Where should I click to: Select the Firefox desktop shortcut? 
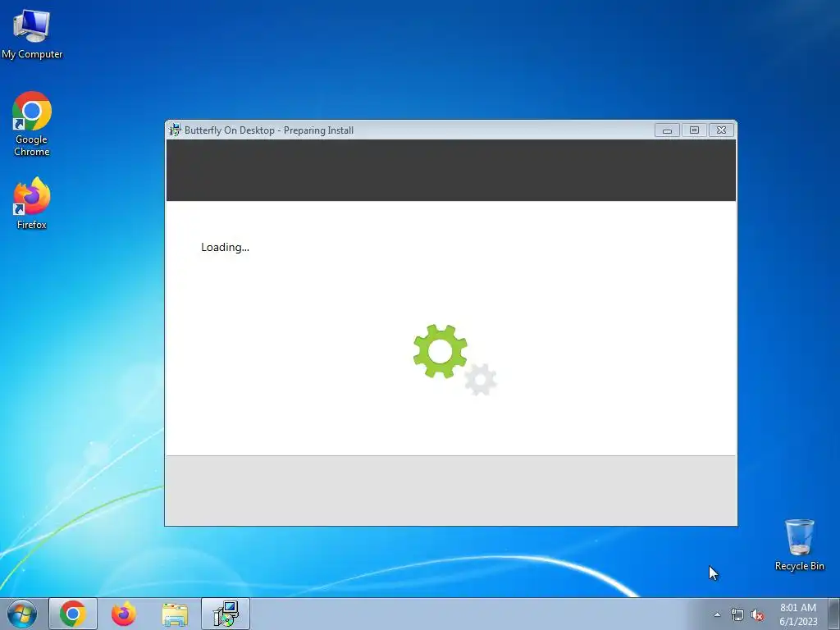coord(32,203)
